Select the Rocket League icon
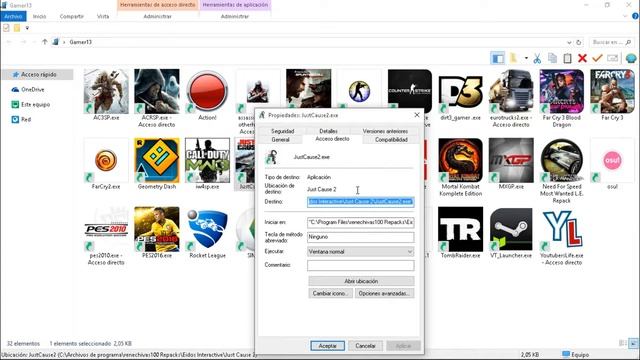This screenshot has height=360, width=640. coord(207,229)
